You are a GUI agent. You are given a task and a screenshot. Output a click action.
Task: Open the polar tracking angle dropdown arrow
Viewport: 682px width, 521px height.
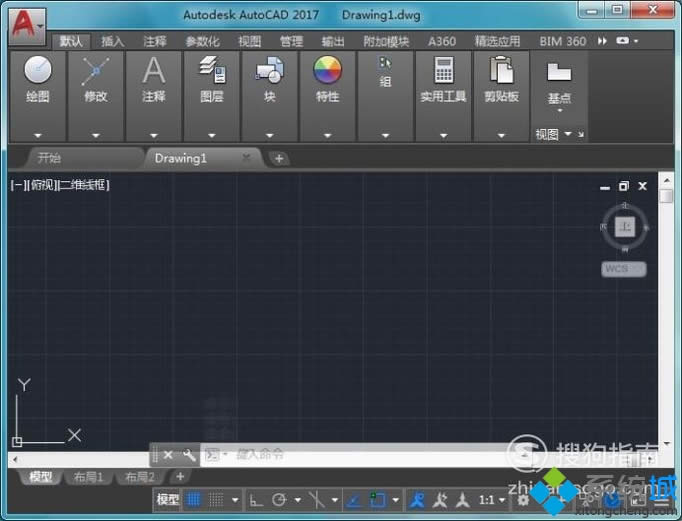(298, 500)
